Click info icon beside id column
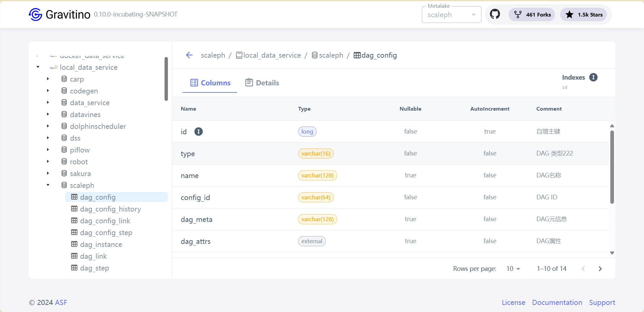 [x=199, y=132]
